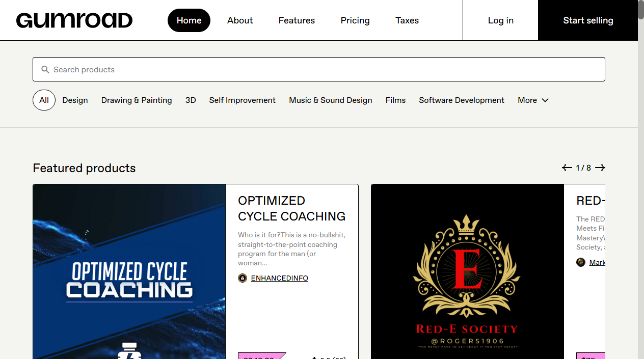
Task: Click inside the Search products field
Action: point(319,69)
